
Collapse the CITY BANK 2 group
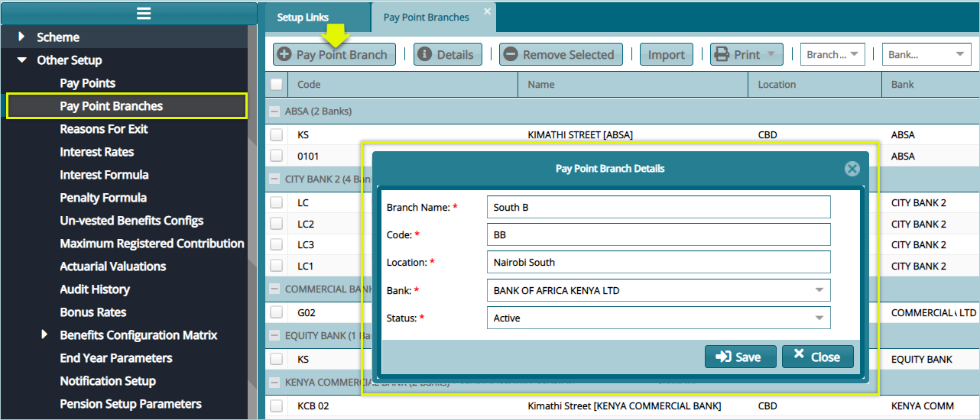pyautogui.click(x=275, y=179)
